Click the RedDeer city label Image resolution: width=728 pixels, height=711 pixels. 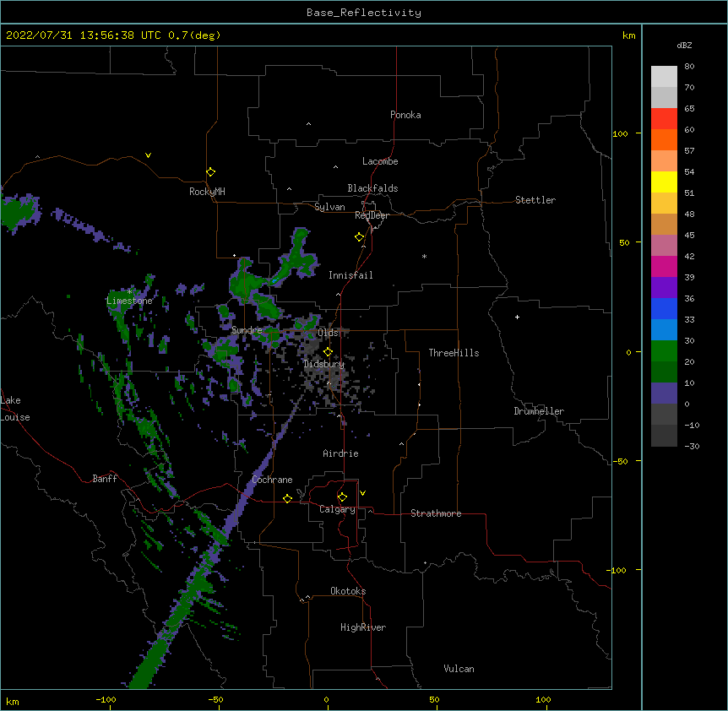pyautogui.click(x=372, y=215)
